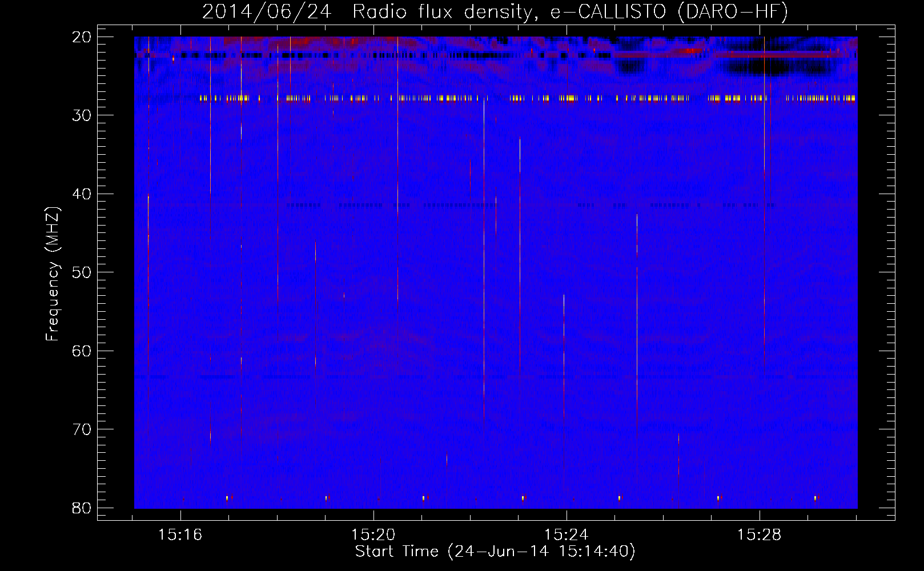Click the 'Frequency (MHZ)' y-axis label
The image size is (924, 571).
tap(53, 274)
